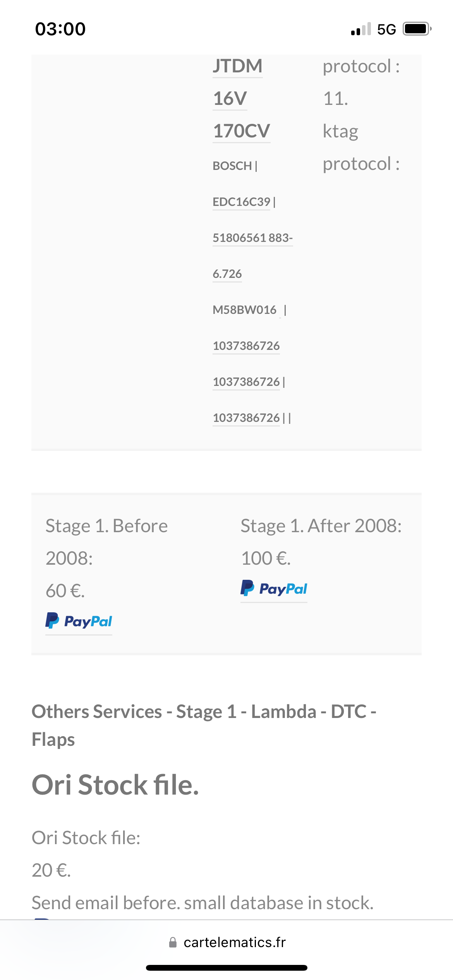Tap the Ori Stock file. heading
The width and height of the screenshot is (453, 980).
pyautogui.click(x=115, y=785)
